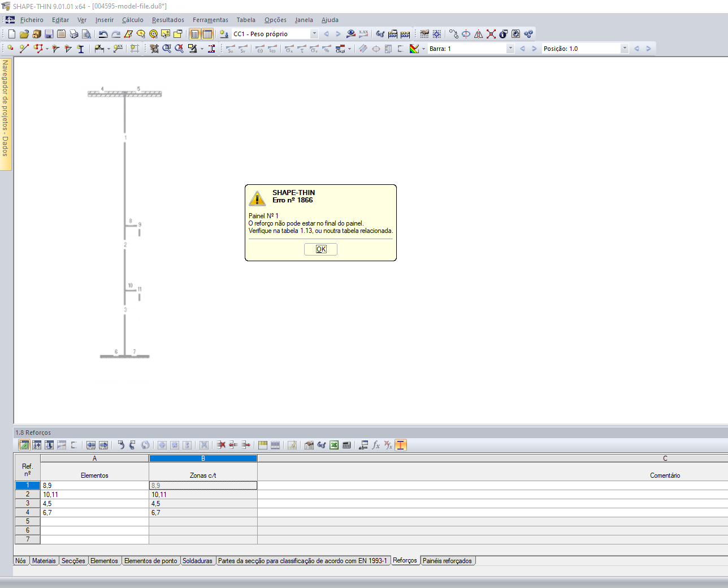Open the Opções menu
Viewport: 728px width, 588px height.
(275, 20)
